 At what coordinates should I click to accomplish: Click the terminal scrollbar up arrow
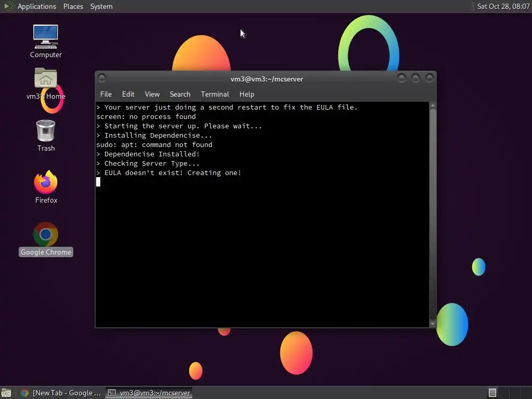(433, 106)
